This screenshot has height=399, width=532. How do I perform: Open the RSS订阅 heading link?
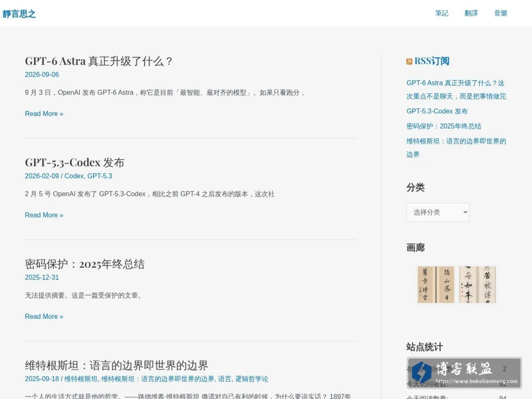click(x=432, y=61)
